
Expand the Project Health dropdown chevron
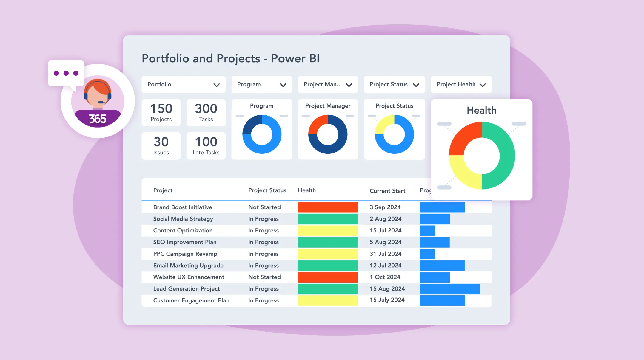[x=482, y=85]
